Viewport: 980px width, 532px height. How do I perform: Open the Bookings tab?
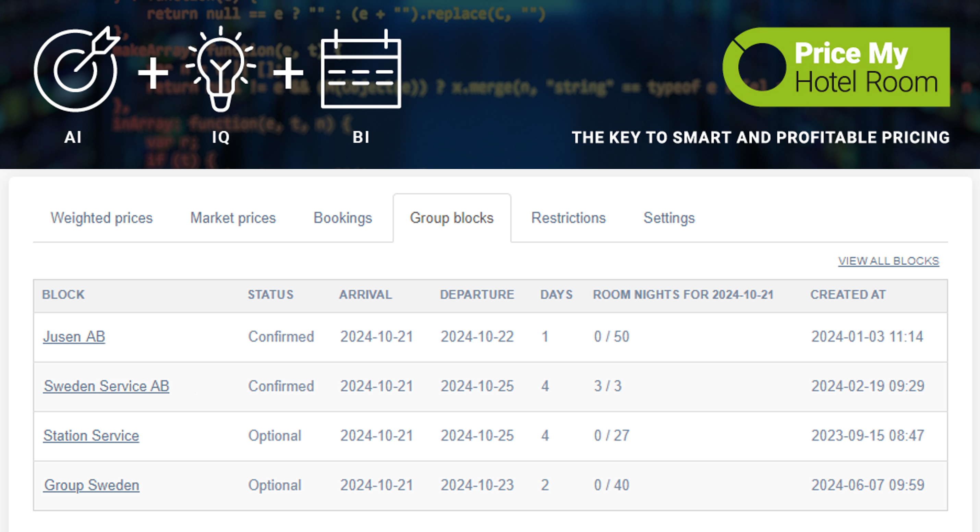coord(342,218)
